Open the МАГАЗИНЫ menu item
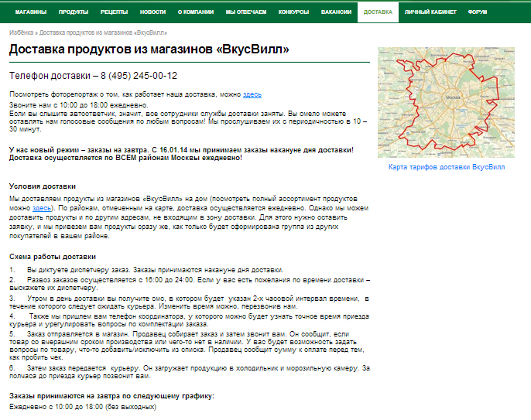The width and height of the screenshot is (531, 420). click(31, 12)
